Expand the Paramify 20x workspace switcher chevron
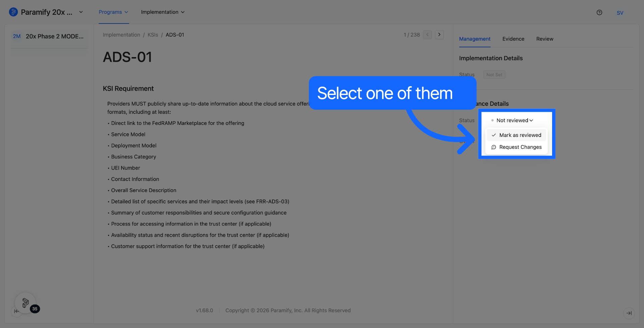This screenshot has width=644, height=328. pyautogui.click(x=81, y=12)
